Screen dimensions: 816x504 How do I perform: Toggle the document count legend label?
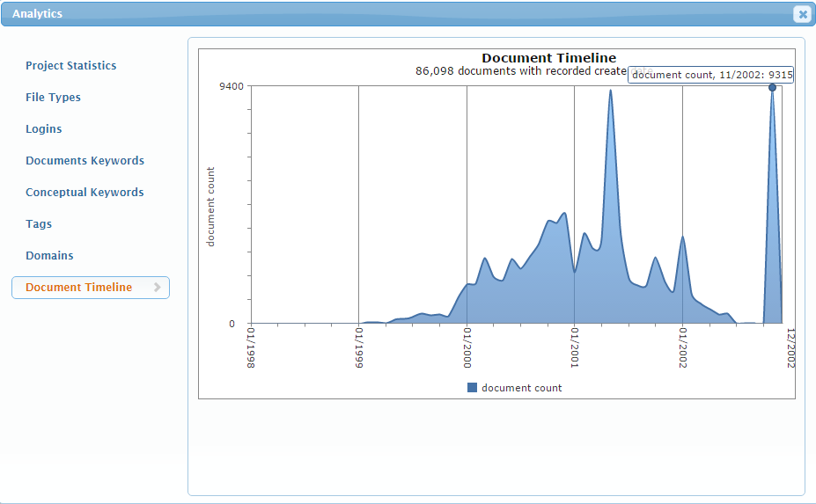pyautogui.click(x=521, y=388)
